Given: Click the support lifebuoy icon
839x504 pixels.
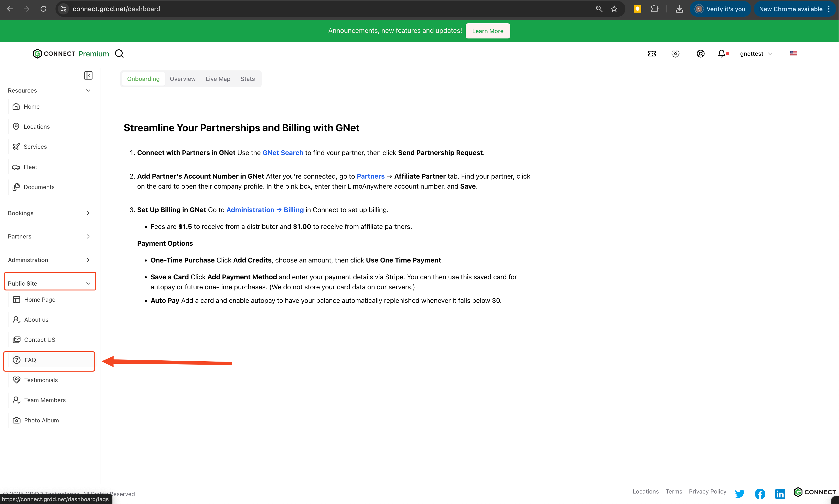Looking at the screenshot, I should pyautogui.click(x=700, y=54).
